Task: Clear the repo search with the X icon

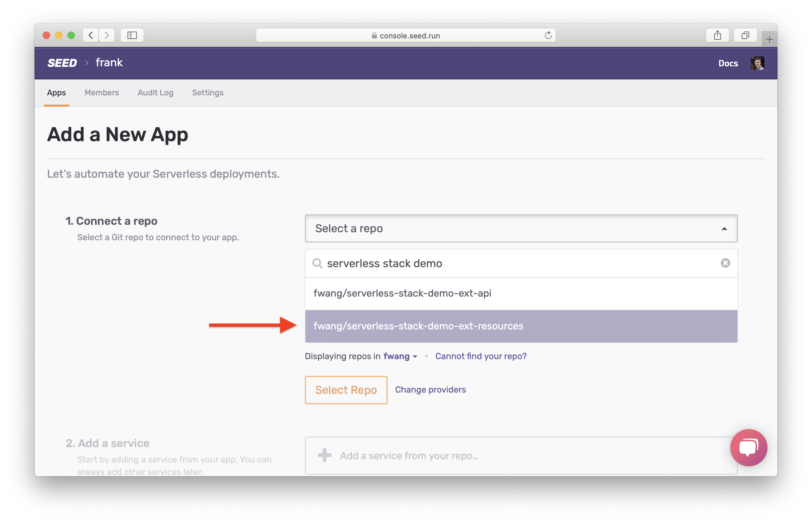Action: tap(725, 263)
